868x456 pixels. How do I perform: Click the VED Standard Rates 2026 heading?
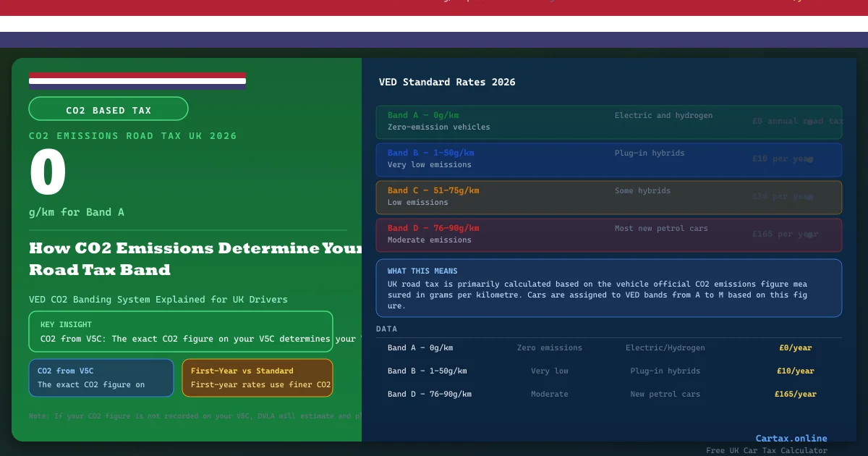tap(447, 83)
